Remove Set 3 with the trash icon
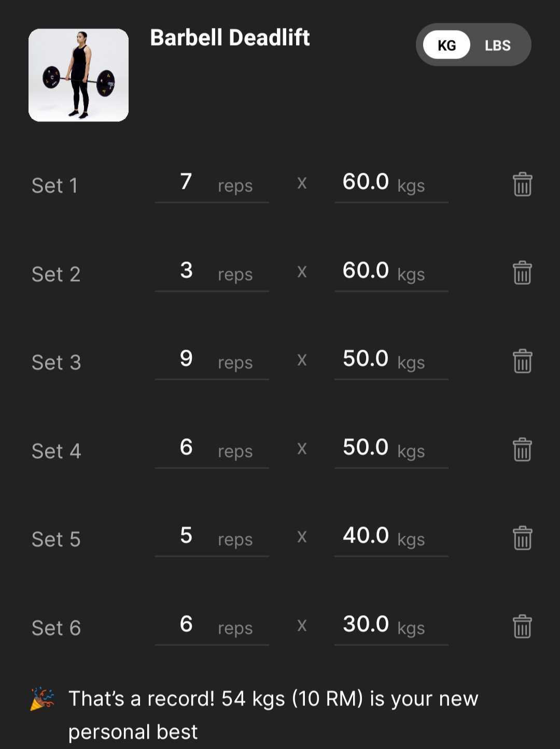Viewport: 560px width, 749px height. coord(522,361)
